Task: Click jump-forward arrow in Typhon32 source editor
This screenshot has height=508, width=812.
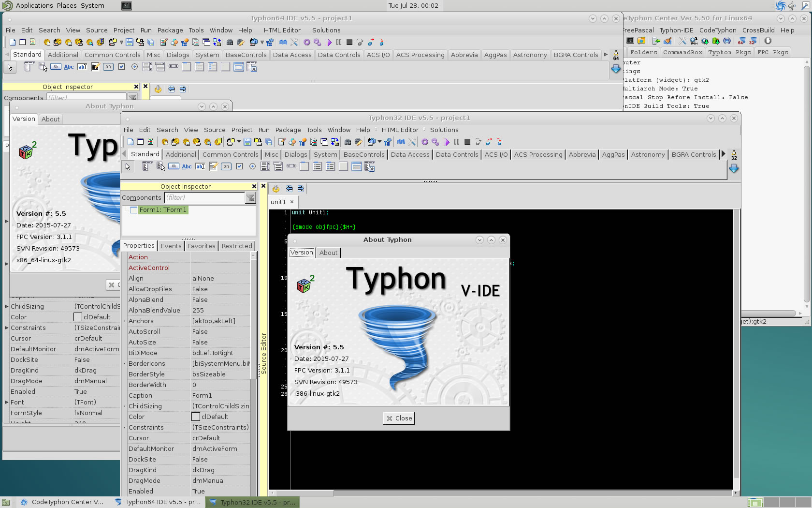Action: tap(301, 189)
